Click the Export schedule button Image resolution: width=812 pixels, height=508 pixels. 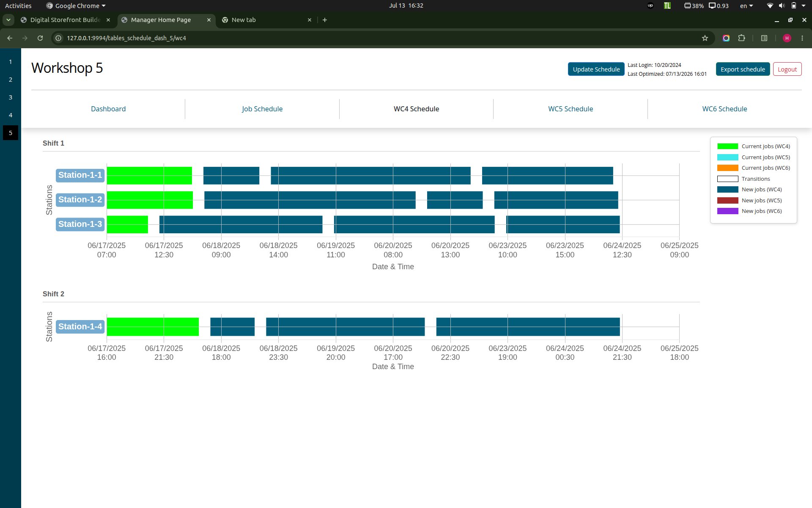coord(743,69)
